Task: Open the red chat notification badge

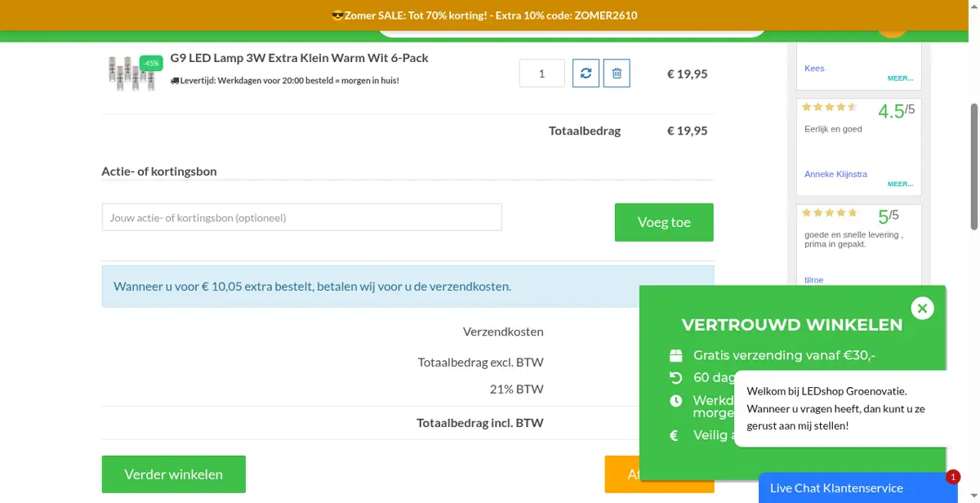Action: click(953, 478)
